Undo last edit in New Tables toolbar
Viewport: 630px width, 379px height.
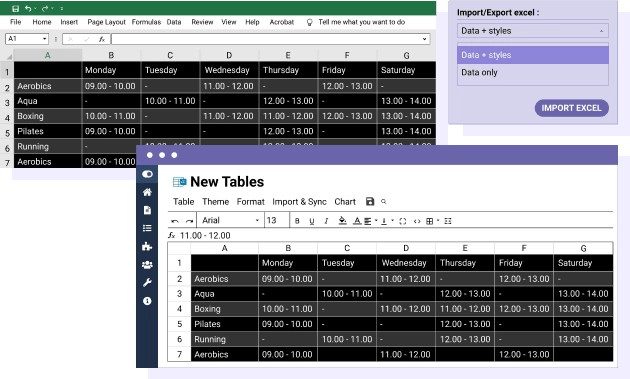coord(175,221)
